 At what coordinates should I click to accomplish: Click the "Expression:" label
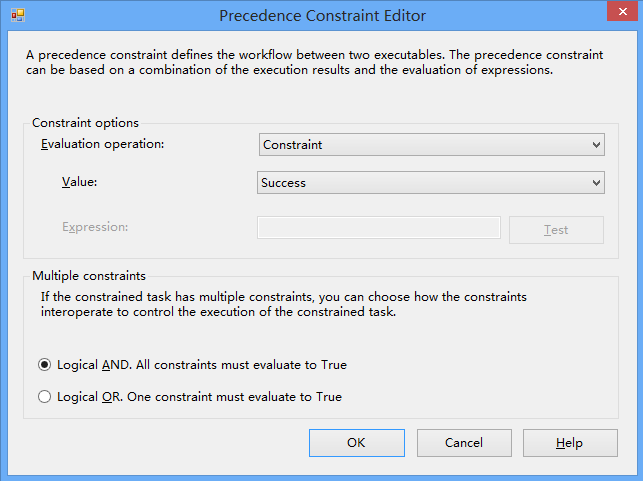95,227
